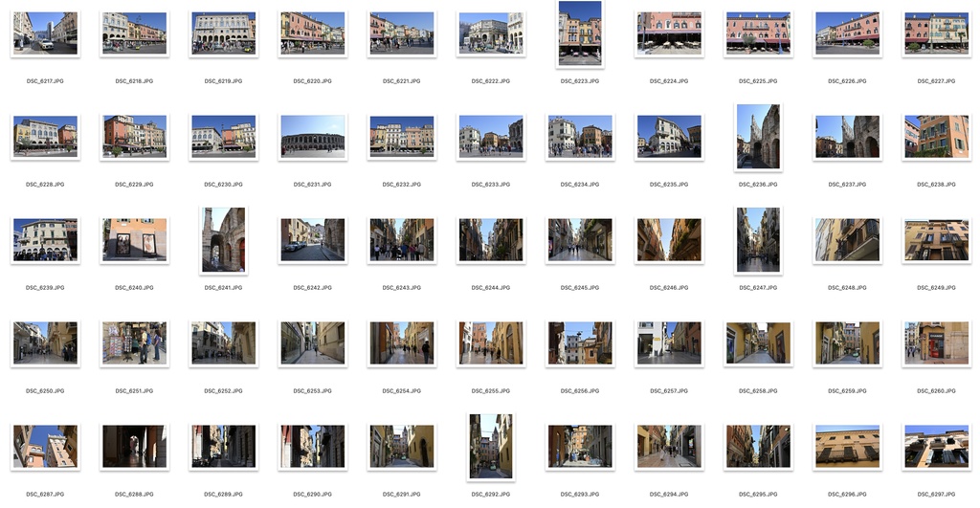Screen dimensions: 980x508
Task: Choose the DSC_6227.JPG thumbnail
Action: click(936, 33)
